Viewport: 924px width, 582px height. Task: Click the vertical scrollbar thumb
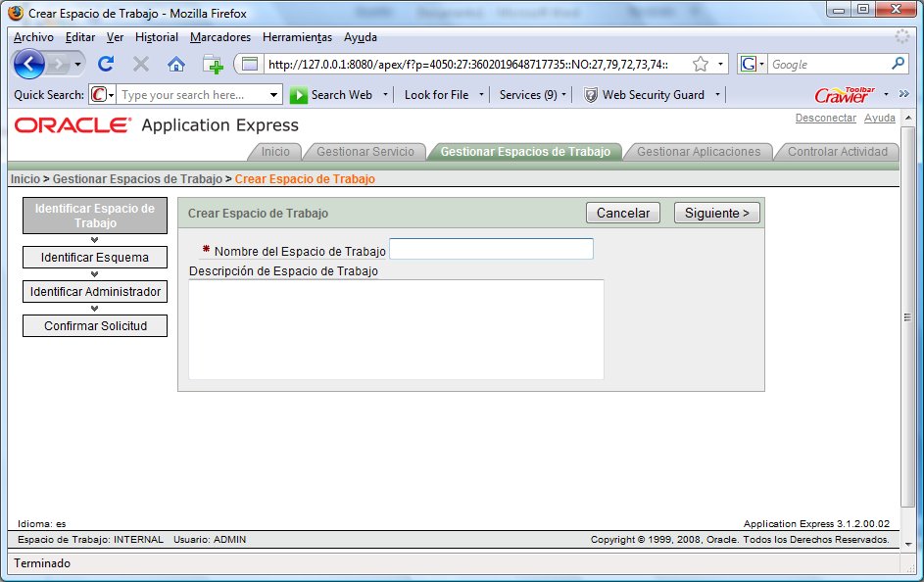click(x=908, y=316)
